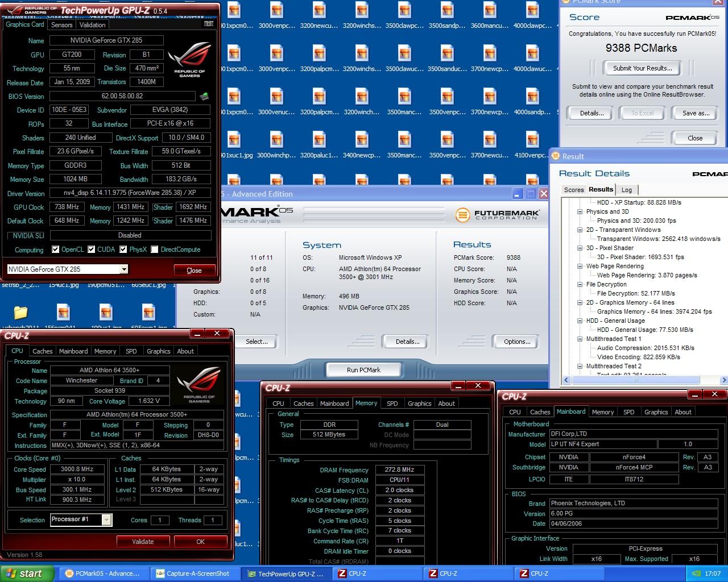The width and height of the screenshot is (728, 582).
Task: Open the Processor #1 selection dropdown in CPU-Z
Action: pos(106,519)
